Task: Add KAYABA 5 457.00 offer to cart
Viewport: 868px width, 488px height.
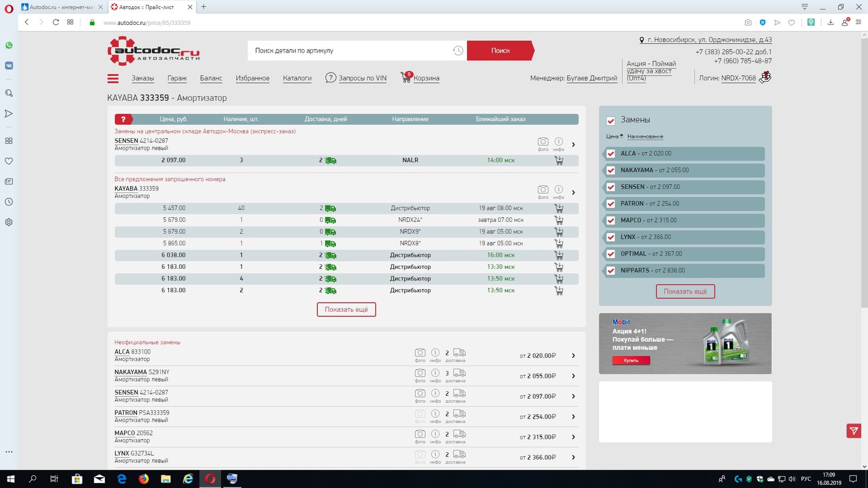Action: (559, 208)
